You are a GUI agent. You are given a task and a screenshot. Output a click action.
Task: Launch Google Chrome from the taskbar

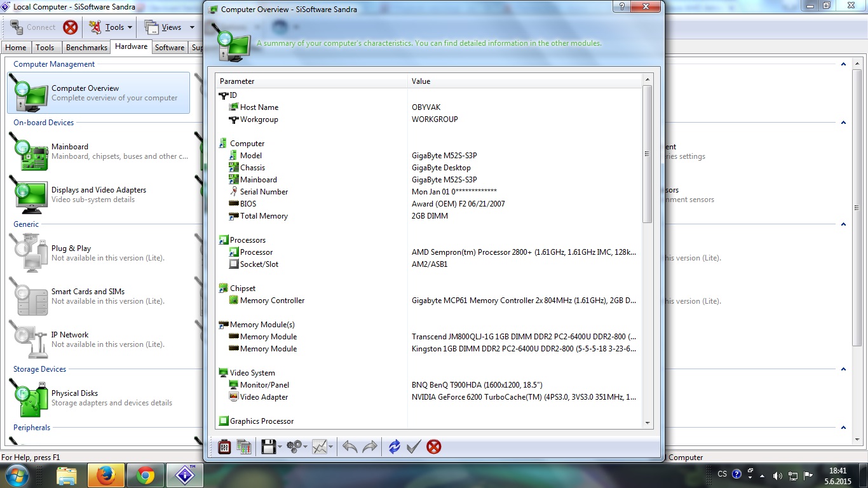point(146,475)
